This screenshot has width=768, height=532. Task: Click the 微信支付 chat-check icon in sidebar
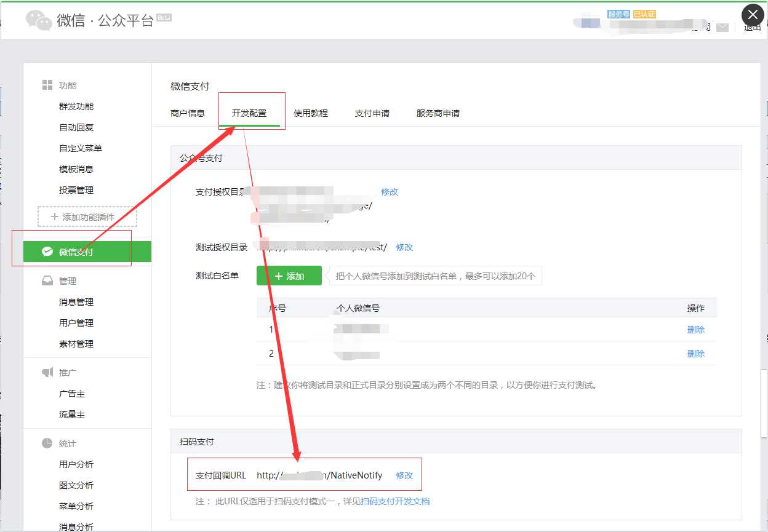pos(47,252)
